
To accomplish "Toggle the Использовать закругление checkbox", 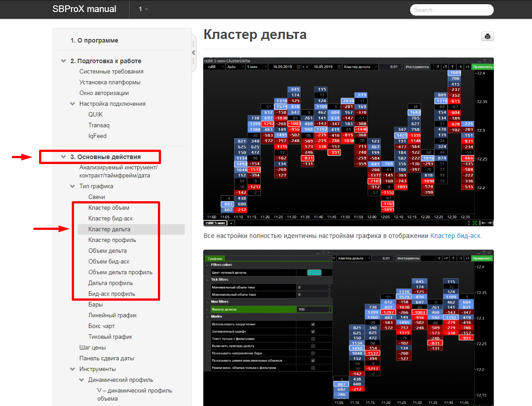I will click(x=313, y=324).
